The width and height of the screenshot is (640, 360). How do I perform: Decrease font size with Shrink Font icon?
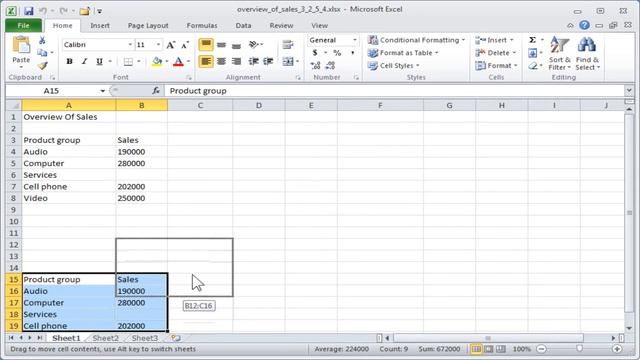click(x=185, y=44)
